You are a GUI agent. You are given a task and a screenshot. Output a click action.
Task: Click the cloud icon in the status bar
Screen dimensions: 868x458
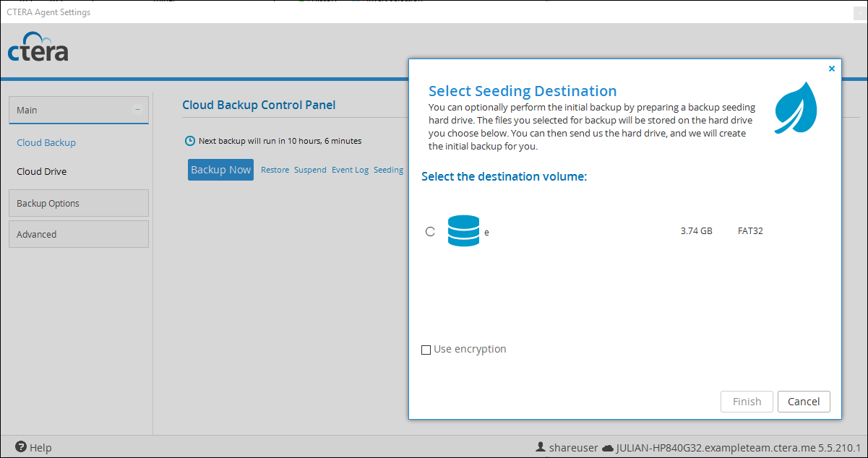[608, 448]
